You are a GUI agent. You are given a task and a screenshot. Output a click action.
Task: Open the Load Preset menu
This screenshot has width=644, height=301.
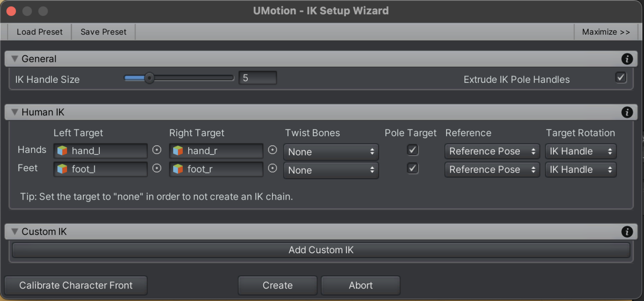tap(39, 32)
